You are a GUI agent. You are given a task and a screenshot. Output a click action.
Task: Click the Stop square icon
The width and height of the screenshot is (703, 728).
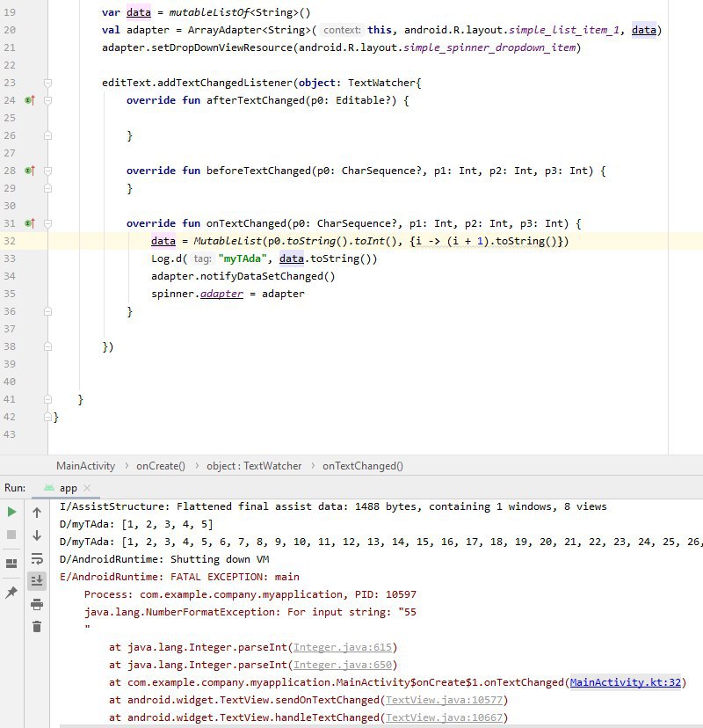pos(12,535)
